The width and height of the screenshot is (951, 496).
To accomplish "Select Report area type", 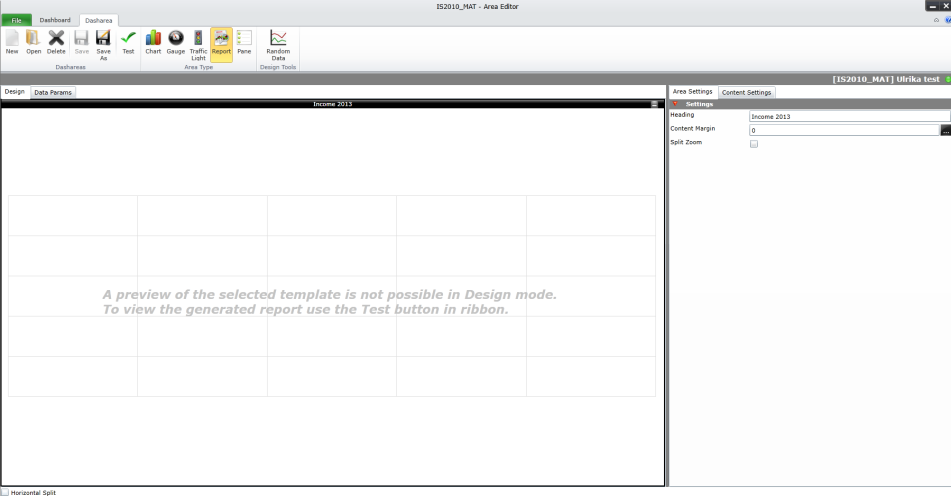I will tap(221, 45).
